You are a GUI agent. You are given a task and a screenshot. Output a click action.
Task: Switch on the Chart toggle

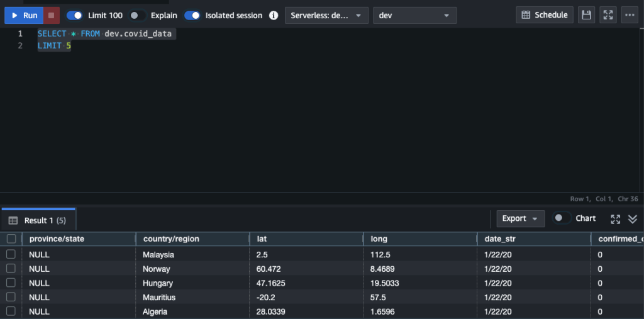561,218
